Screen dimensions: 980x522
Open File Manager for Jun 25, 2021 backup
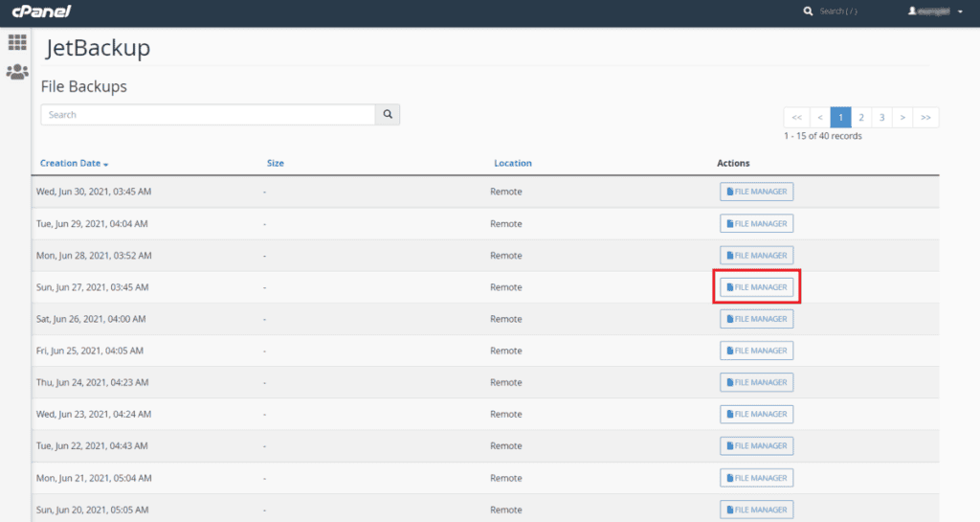(756, 351)
